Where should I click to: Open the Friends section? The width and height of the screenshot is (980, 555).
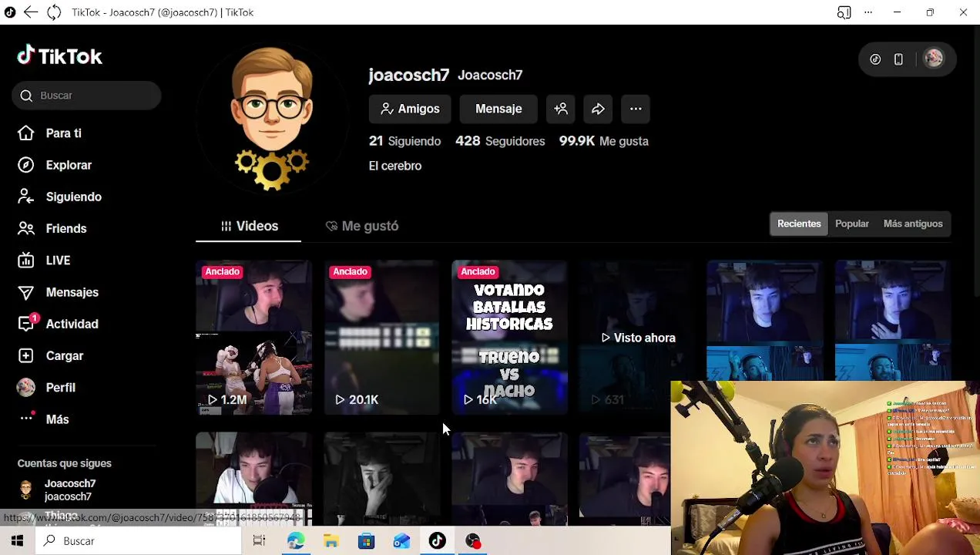65,228
